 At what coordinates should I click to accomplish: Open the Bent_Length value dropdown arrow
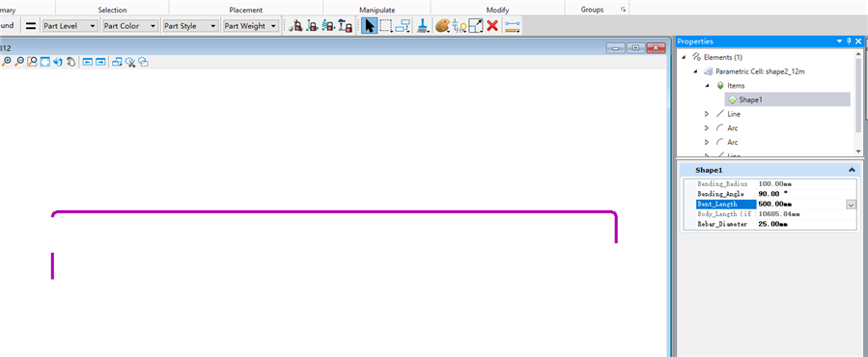(851, 205)
